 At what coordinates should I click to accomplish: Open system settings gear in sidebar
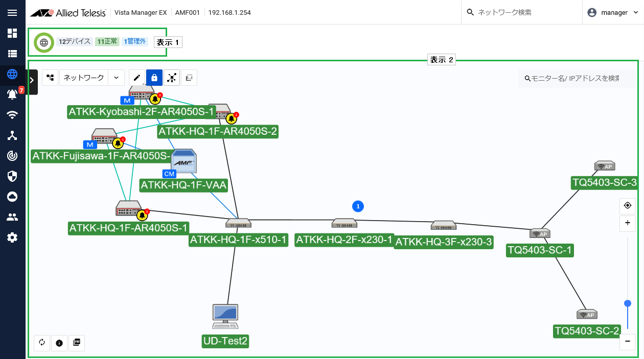click(13, 237)
